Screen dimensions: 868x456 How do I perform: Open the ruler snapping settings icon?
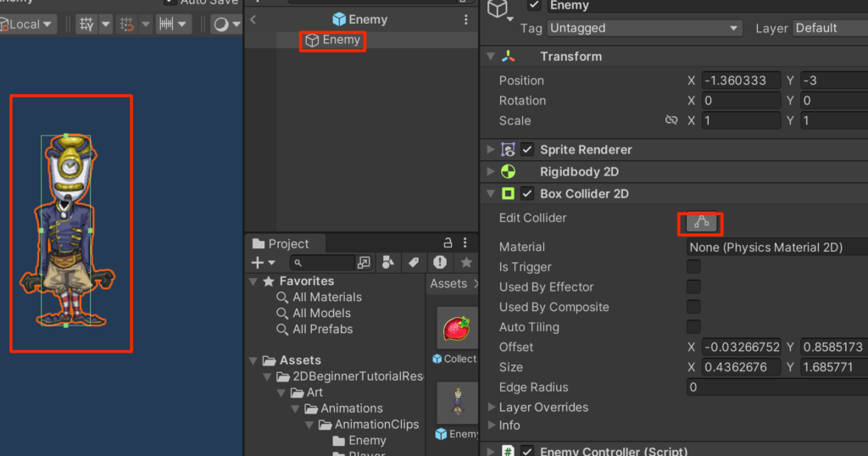point(166,25)
